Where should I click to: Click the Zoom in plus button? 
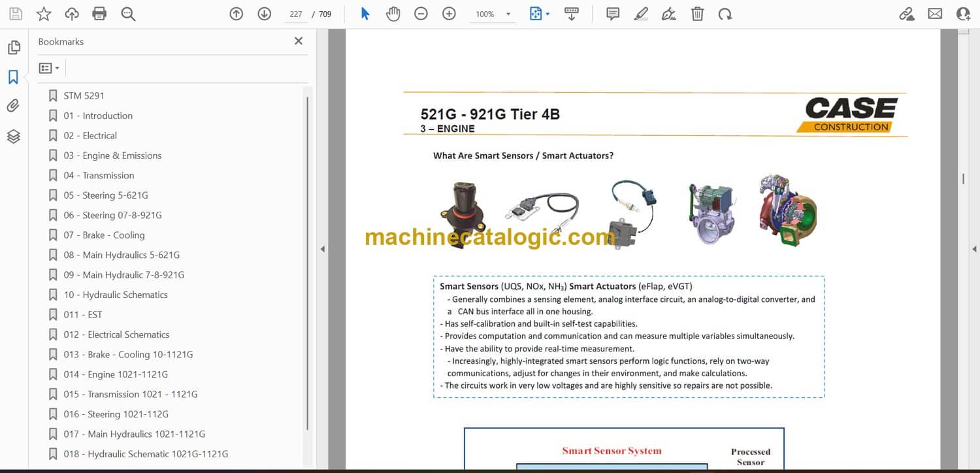(449, 14)
